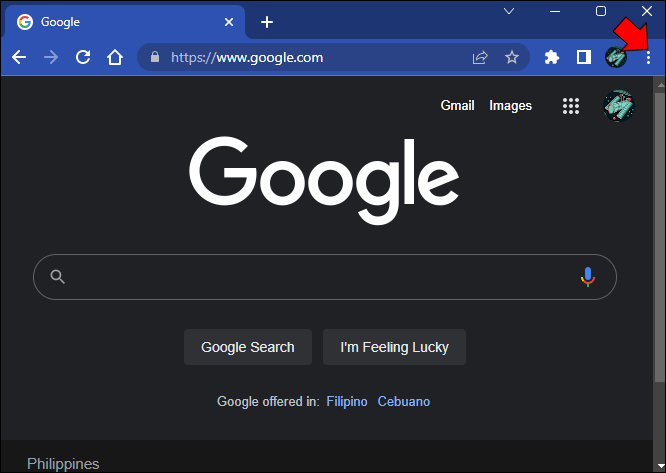666x473 pixels.
Task: Click the vertical scrollbar thumb
Action: [660, 237]
